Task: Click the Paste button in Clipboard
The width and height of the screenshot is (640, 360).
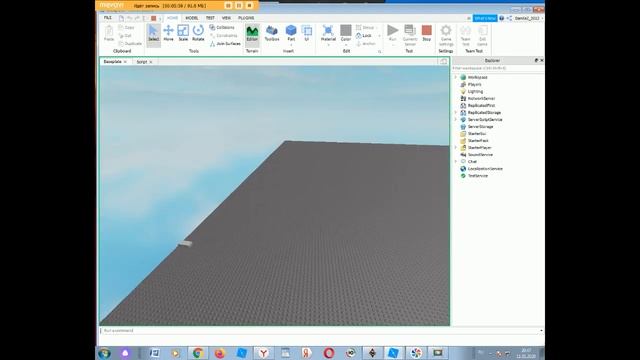Action: pos(109,33)
